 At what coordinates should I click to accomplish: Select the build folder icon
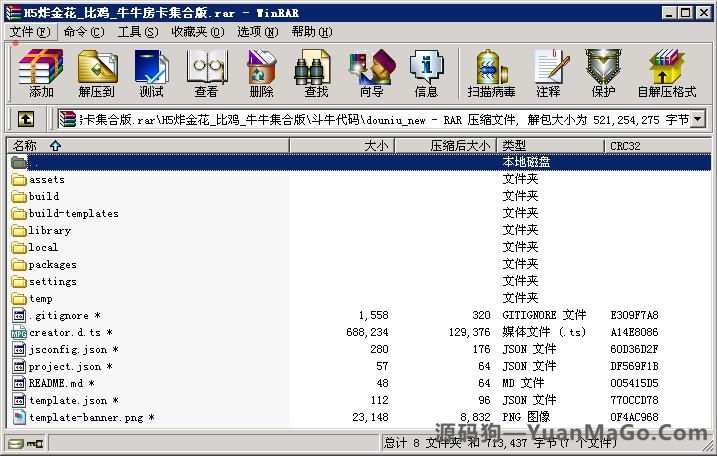point(19,196)
